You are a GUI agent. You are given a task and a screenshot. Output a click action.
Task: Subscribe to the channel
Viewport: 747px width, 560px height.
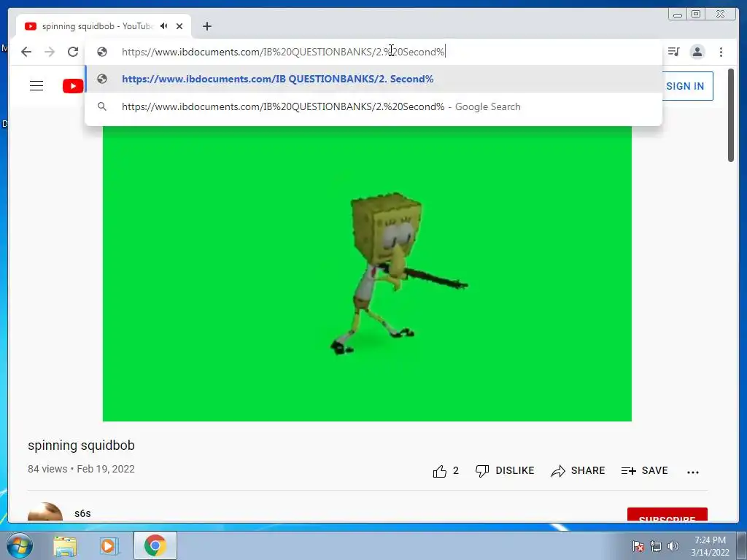(667, 514)
